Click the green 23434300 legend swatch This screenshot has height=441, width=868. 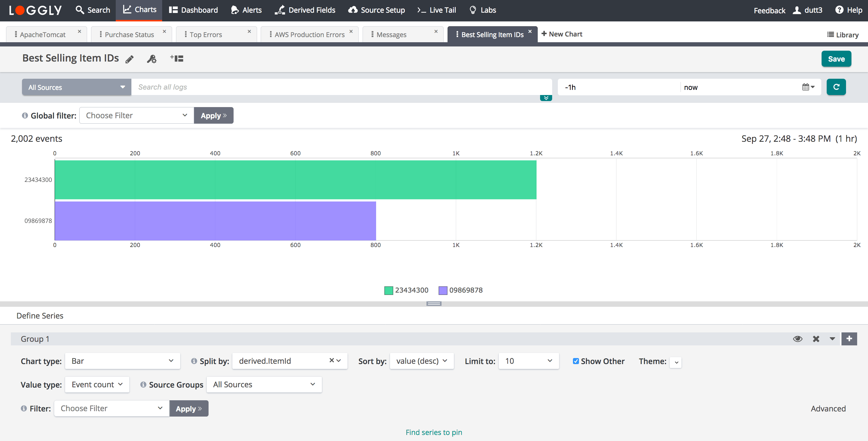388,290
